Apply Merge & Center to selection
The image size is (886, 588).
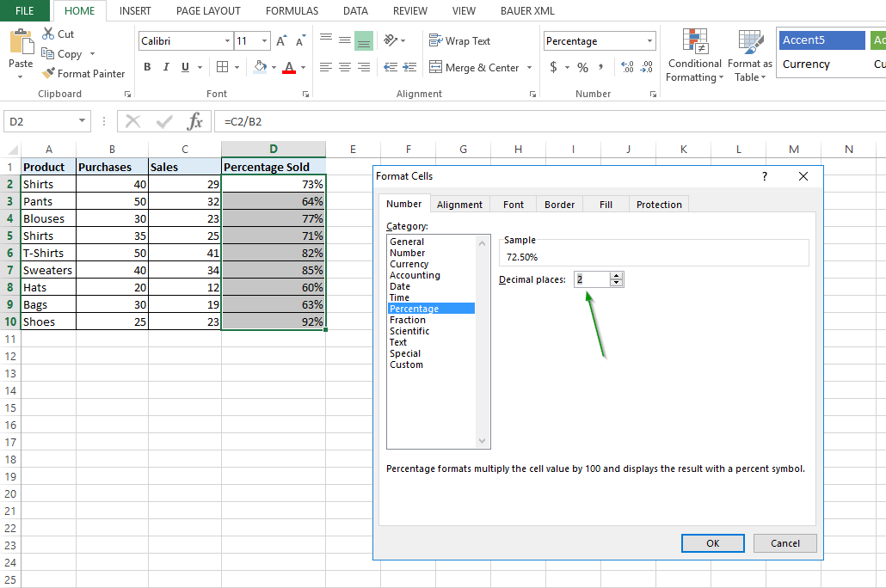(x=480, y=67)
